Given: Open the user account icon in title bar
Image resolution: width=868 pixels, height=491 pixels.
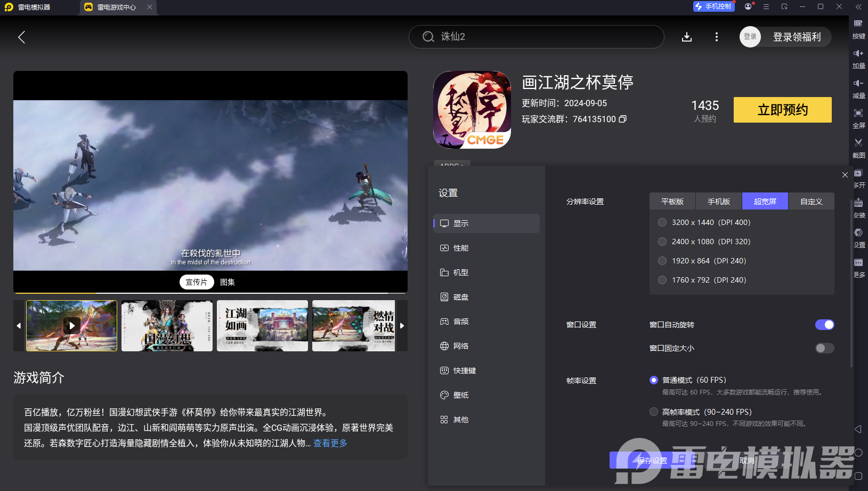Looking at the screenshot, I should coord(748,6).
